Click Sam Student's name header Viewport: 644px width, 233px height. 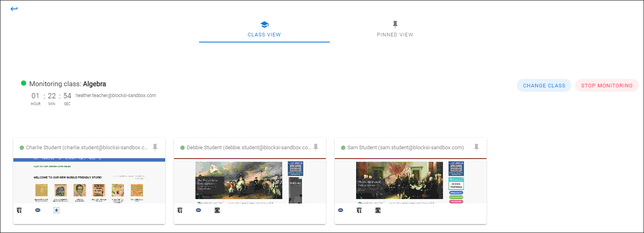pyautogui.click(x=405, y=148)
